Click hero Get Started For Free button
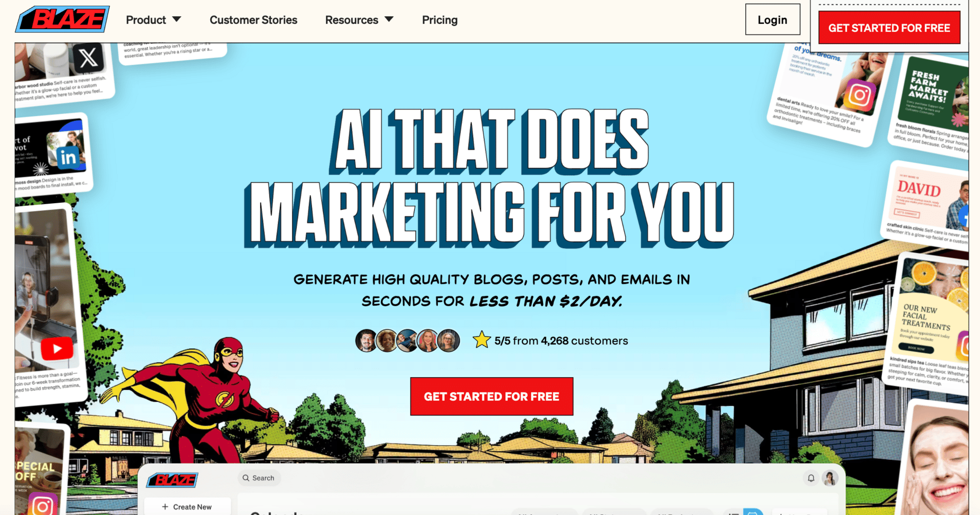 click(492, 397)
